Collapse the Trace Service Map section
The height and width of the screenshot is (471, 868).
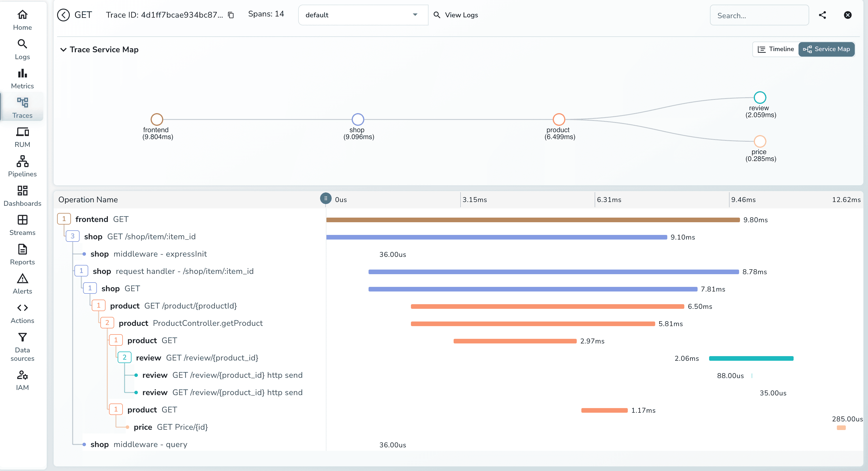coord(63,50)
